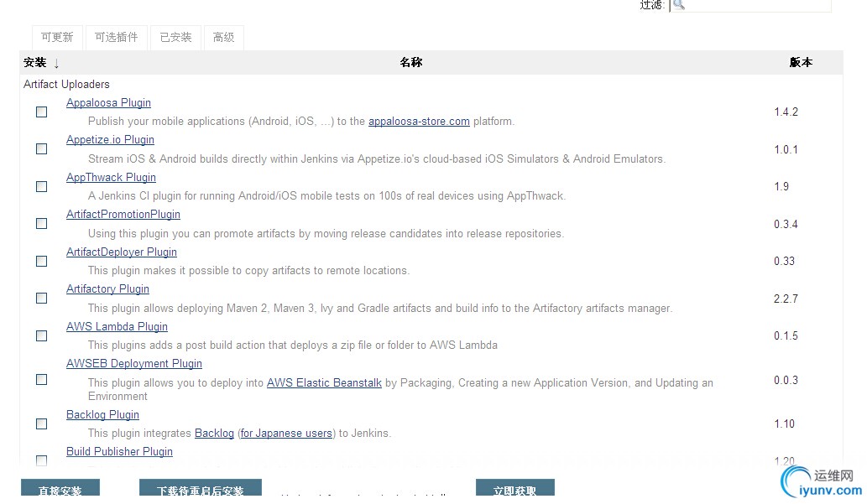Click the sort arrow beside 安装
The height and width of the screenshot is (504, 867).
coord(56,64)
